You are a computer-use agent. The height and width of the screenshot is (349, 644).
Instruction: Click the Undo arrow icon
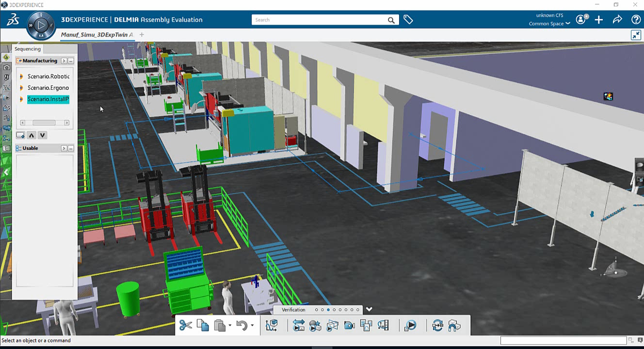241,325
